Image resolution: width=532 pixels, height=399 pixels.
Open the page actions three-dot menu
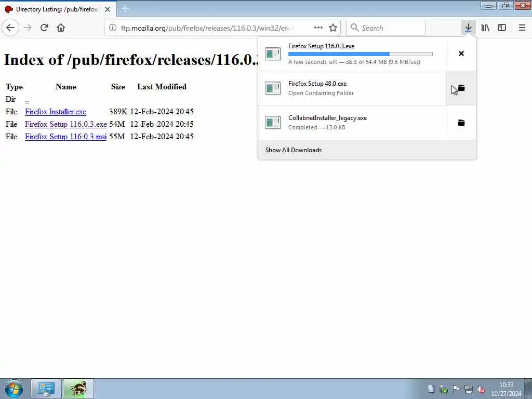pos(318,28)
